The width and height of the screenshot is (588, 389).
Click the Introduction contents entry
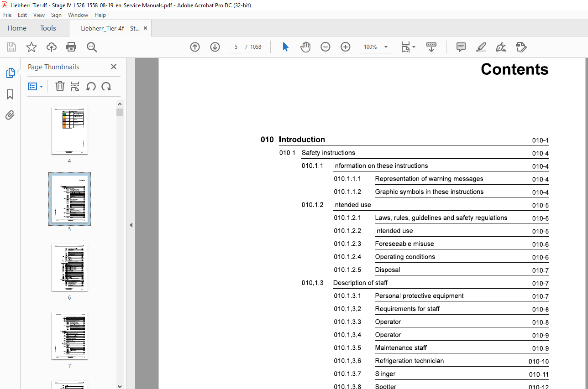pyautogui.click(x=302, y=140)
